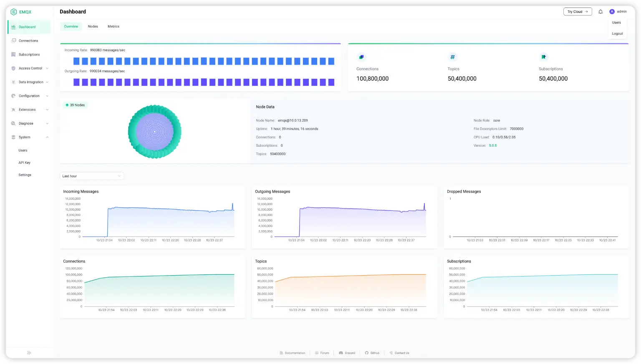Image resolution: width=641 pixels, height=364 pixels.
Task: Click Logout in the admin menu
Action: 617,33
